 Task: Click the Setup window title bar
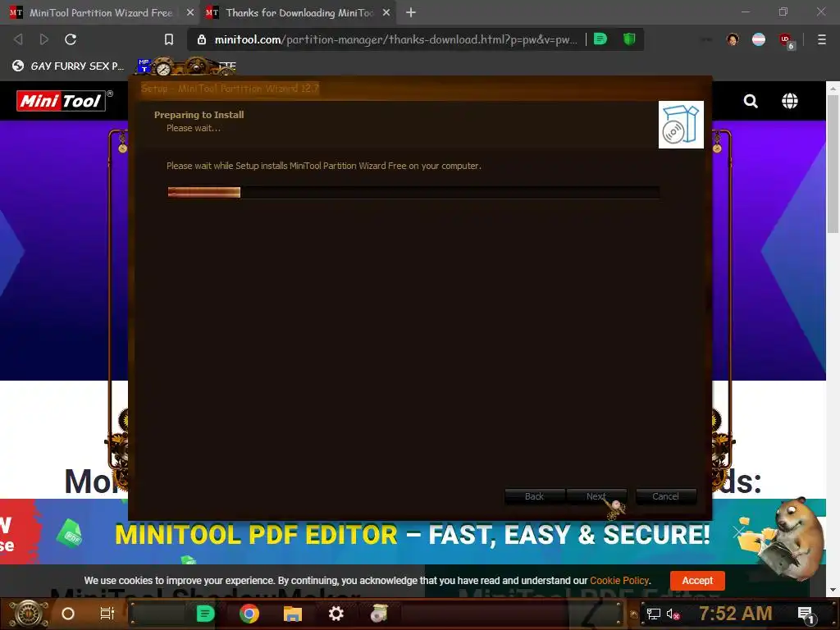[x=420, y=89]
